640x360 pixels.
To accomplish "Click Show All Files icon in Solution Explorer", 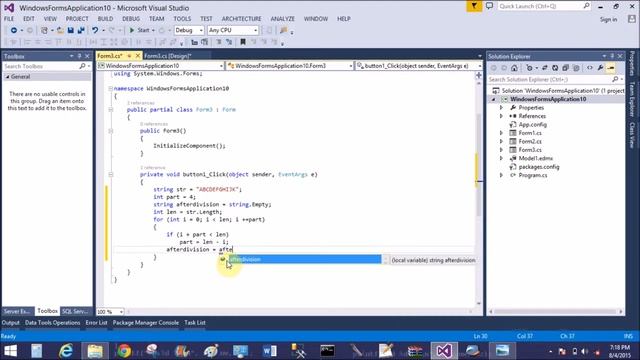I will tap(576, 68).
